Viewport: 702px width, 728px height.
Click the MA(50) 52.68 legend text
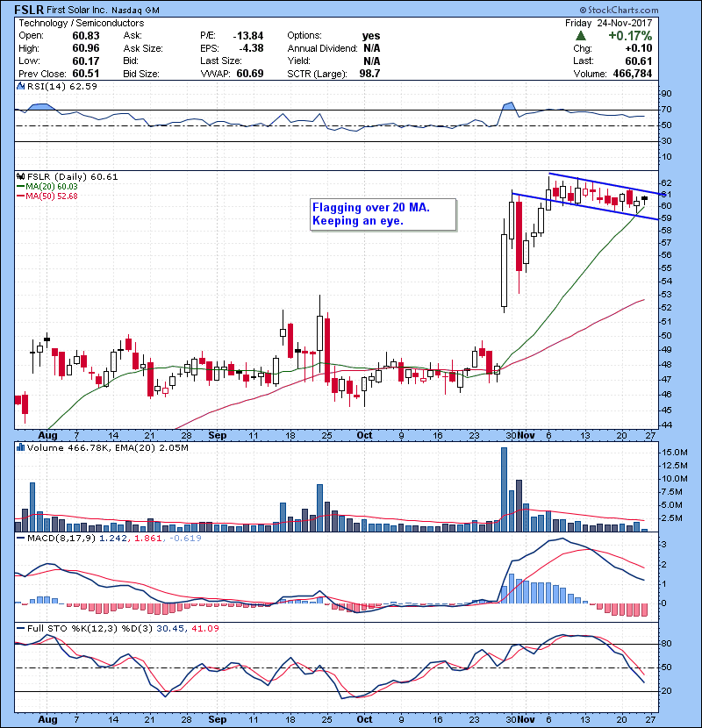(52, 196)
